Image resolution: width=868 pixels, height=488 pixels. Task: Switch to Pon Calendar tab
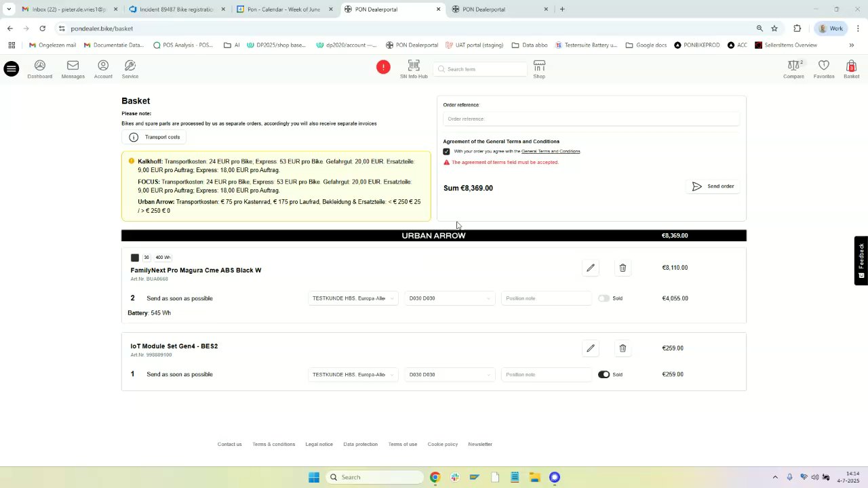point(285,9)
